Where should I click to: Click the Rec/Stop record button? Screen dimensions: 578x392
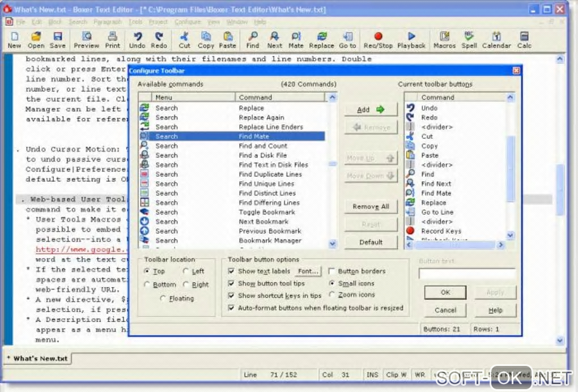(378, 39)
